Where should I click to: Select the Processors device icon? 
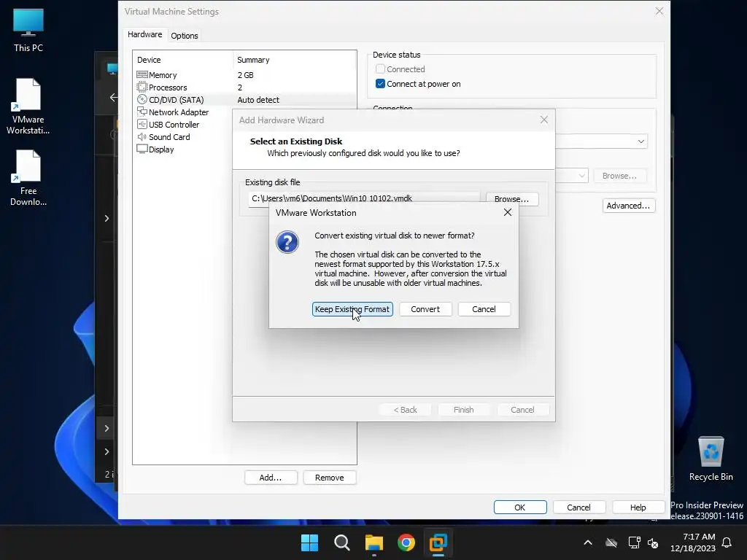(142, 87)
